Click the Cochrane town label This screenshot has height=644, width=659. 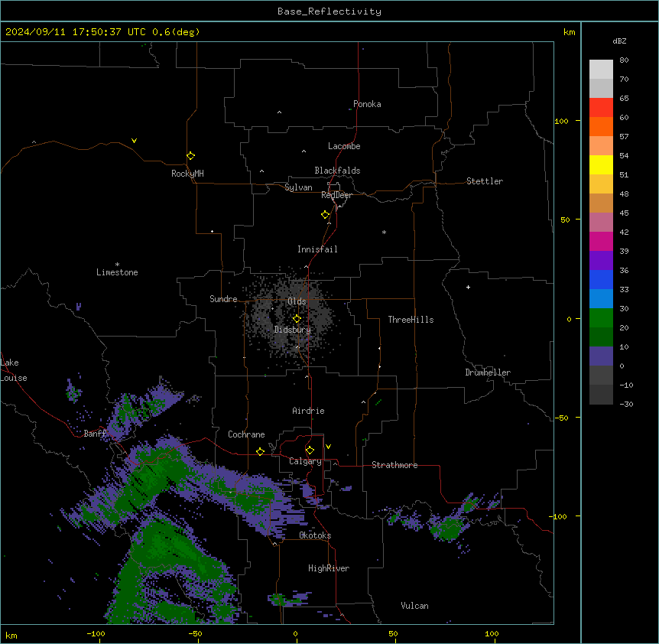(x=246, y=434)
